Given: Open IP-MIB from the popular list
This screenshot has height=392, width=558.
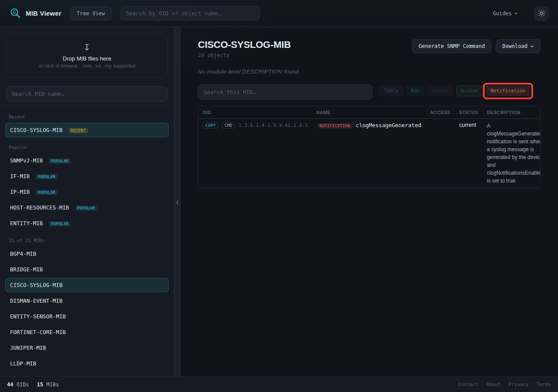Looking at the screenshot, I should [87, 192].
